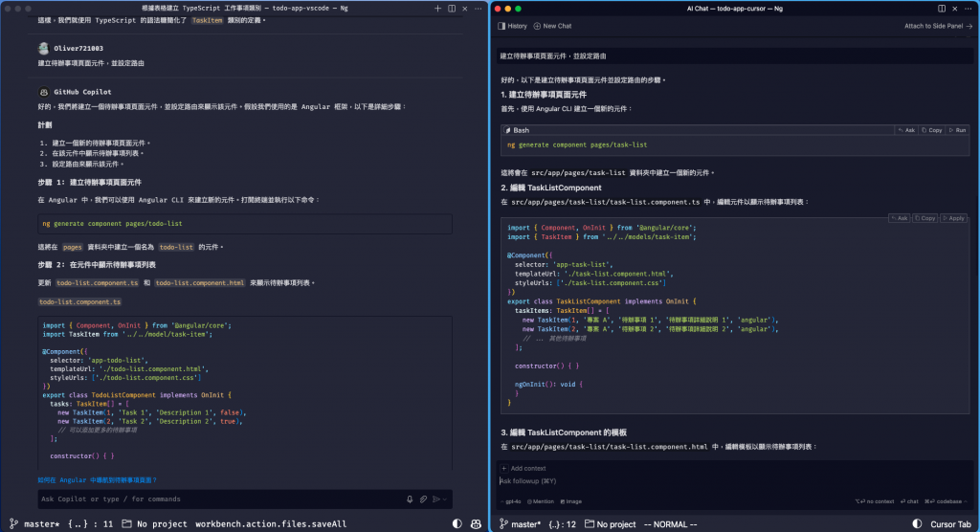Screen dimensions: 980x532
Task: Click the master branch indicator in the Copilot window status bar
Action: pos(34,524)
